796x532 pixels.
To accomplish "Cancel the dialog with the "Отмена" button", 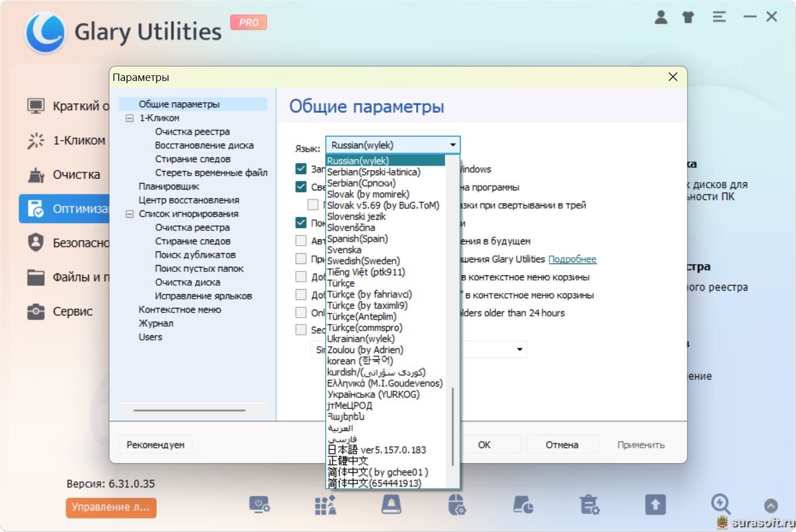I will [x=562, y=445].
